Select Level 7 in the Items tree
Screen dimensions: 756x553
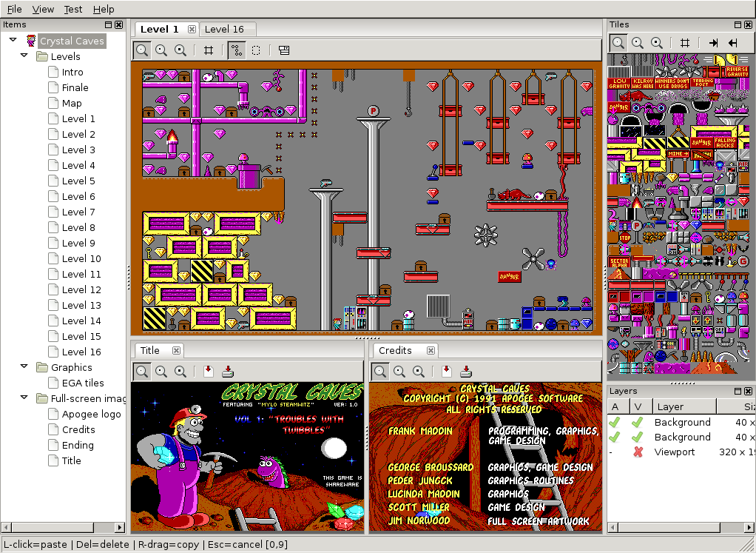point(78,212)
